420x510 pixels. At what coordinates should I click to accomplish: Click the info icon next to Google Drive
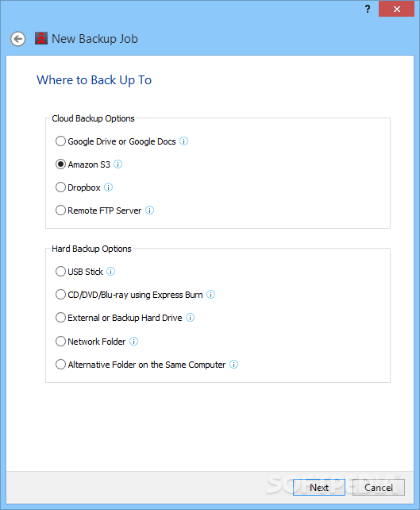coord(183,141)
